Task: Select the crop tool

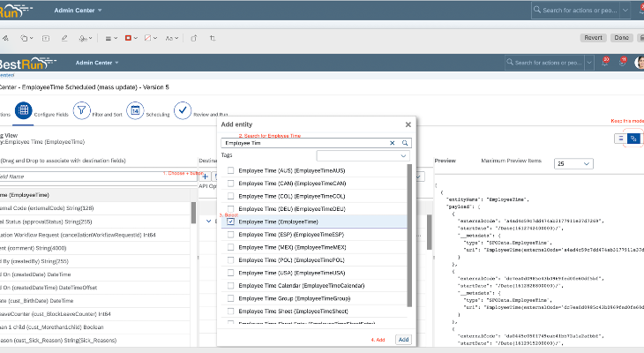Action: pos(213,38)
